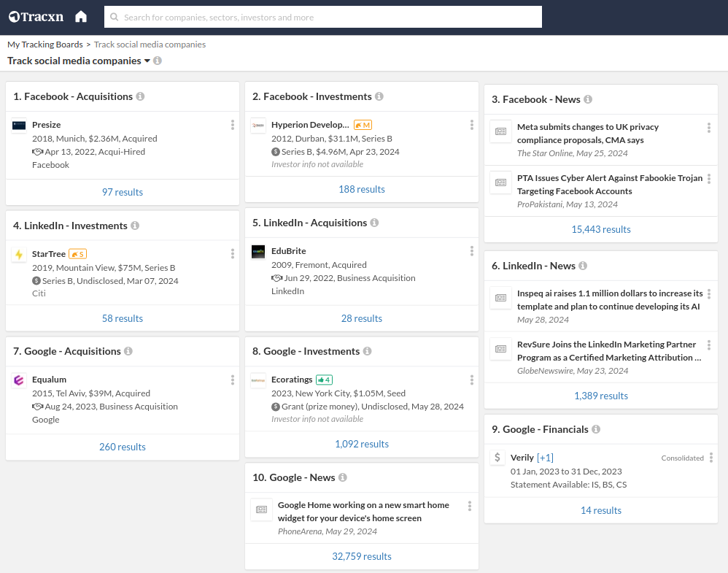Click the StarTree lightning logo
This screenshot has height=573, width=728.
point(19,255)
